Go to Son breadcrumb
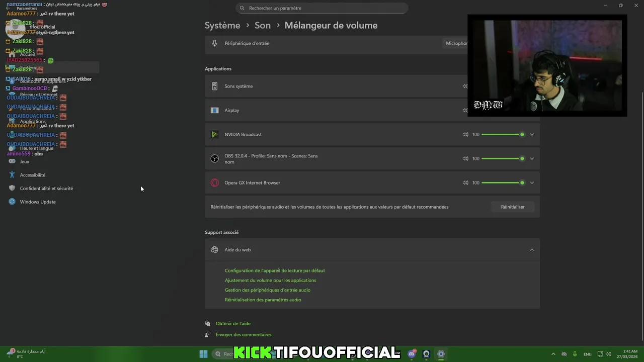The width and height of the screenshot is (644, 362). click(263, 25)
